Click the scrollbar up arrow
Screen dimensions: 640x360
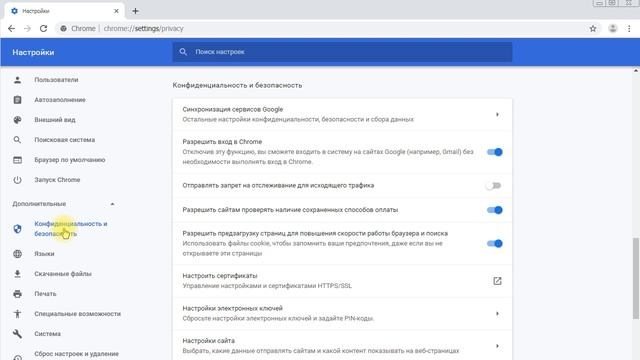point(636,71)
